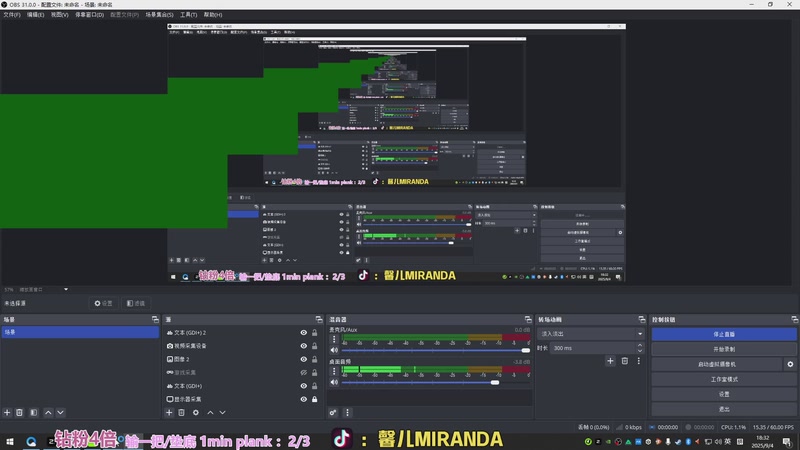Remove the scene transition with the trash icon
This screenshot has height=450, width=800.
pyautogui.click(x=624, y=361)
